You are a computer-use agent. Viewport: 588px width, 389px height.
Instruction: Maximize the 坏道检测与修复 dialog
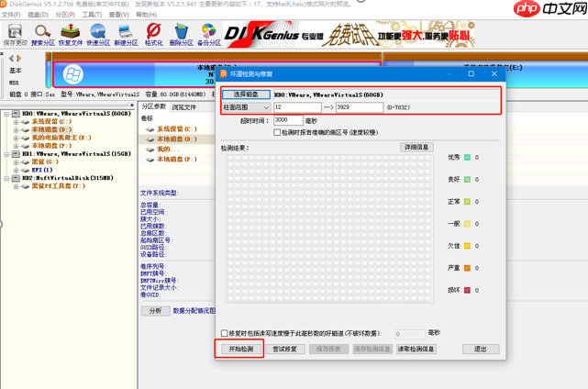(472, 74)
